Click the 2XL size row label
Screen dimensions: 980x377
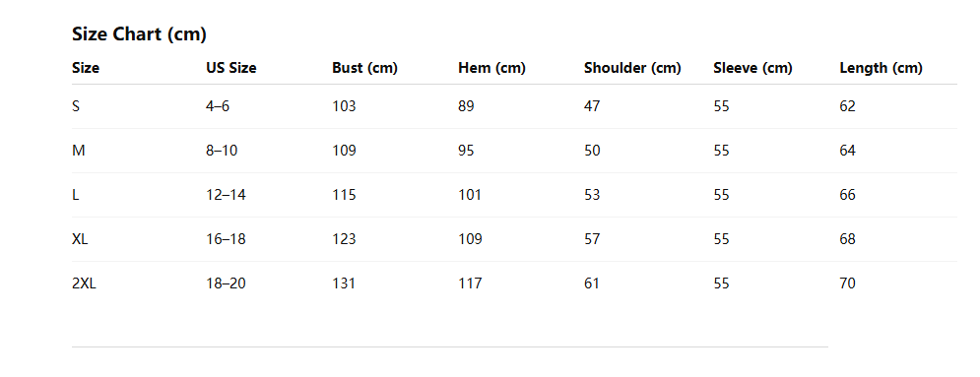(84, 283)
